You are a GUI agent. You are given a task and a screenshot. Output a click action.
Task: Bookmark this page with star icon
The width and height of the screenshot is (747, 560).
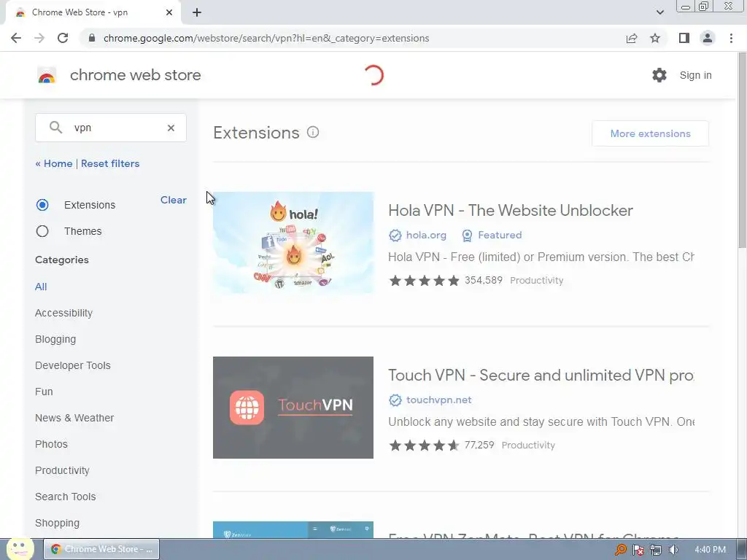pyautogui.click(x=655, y=38)
